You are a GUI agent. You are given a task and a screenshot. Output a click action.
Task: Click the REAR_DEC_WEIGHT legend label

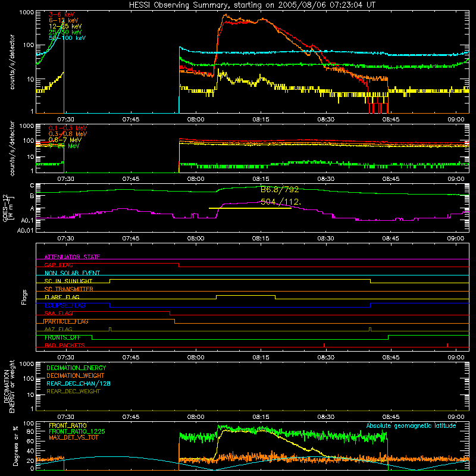pos(73,392)
